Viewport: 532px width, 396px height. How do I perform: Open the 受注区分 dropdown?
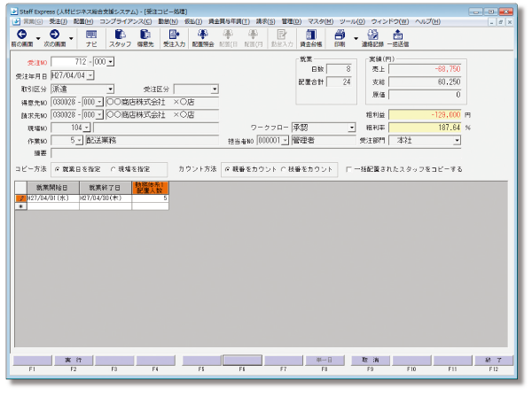(215, 89)
